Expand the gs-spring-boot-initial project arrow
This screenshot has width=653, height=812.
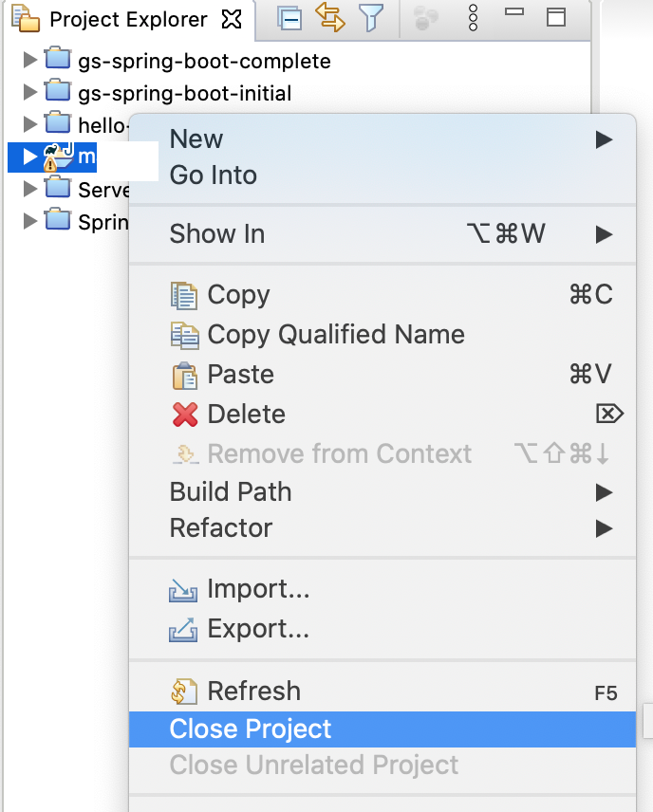coord(30,92)
